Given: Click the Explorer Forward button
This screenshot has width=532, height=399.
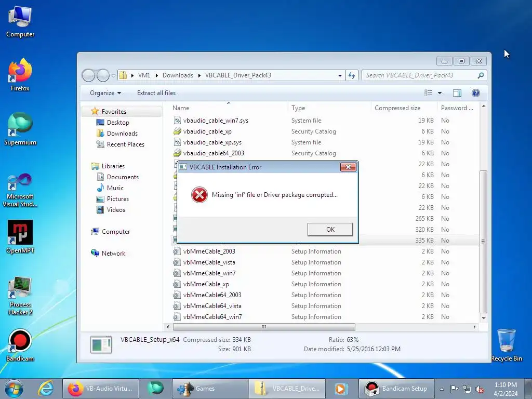Looking at the screenshot, I should coord(103,75).
